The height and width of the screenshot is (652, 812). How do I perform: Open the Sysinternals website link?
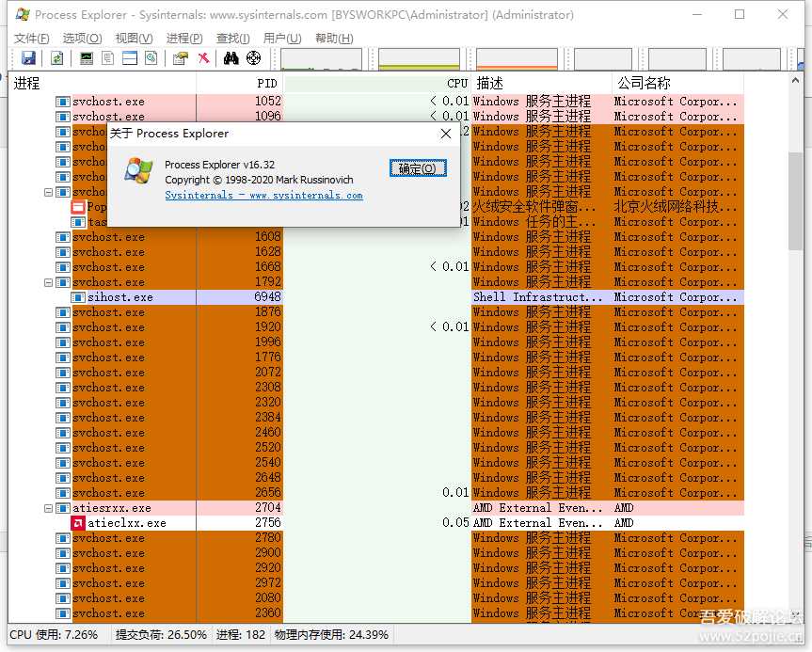click(263, 196)
